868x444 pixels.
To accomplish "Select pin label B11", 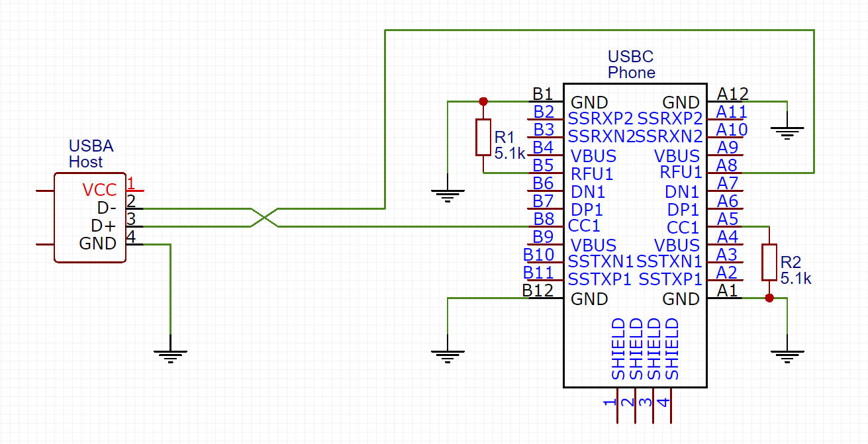I will [x=539, y=272].
